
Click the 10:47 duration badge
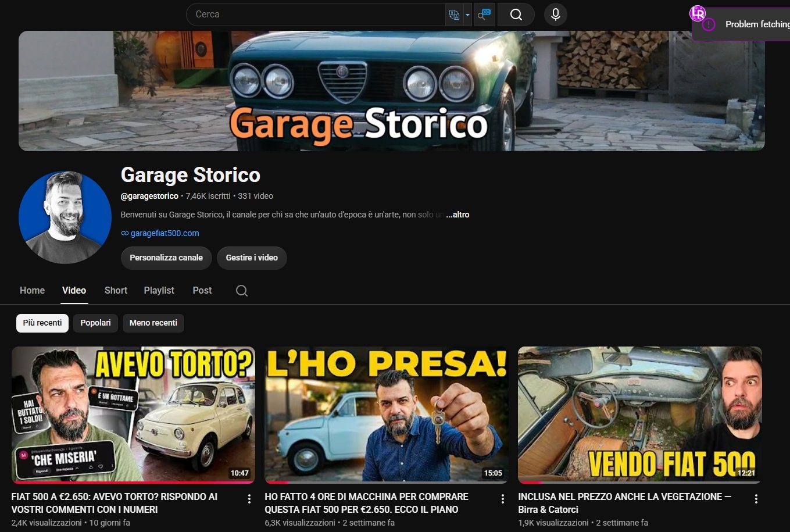pyautogui.click(x=239, y=473)
